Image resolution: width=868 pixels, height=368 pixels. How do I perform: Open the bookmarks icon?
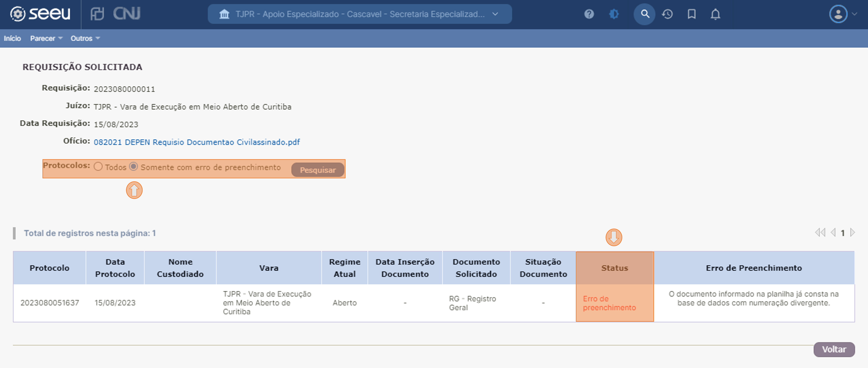691,14
